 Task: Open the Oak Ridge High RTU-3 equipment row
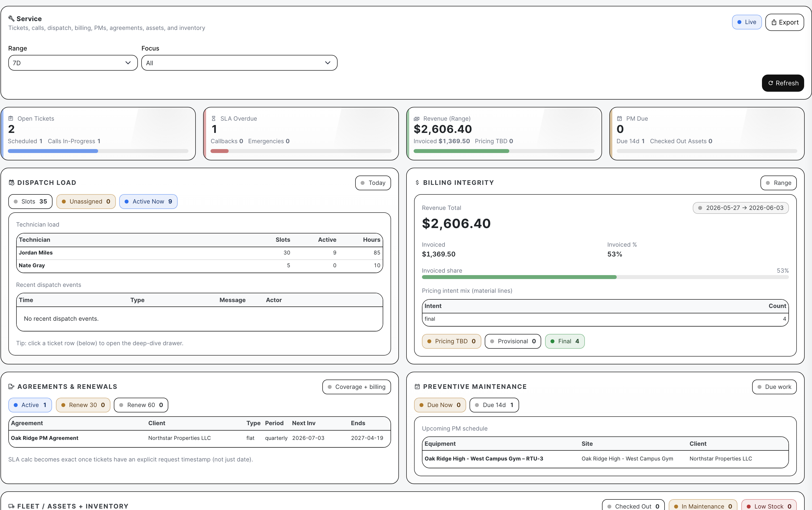[x=605, y=459]
